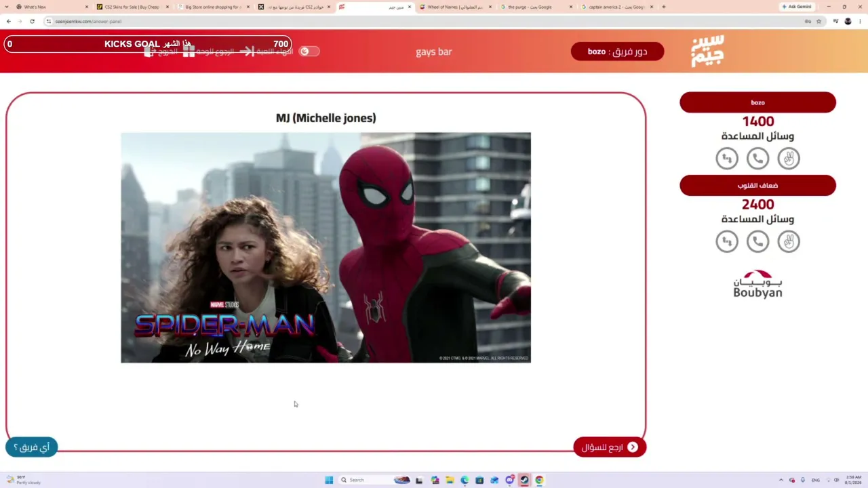
Task: Switch to the CS2 Skins for Sale tab
Action: coord(132,7)
